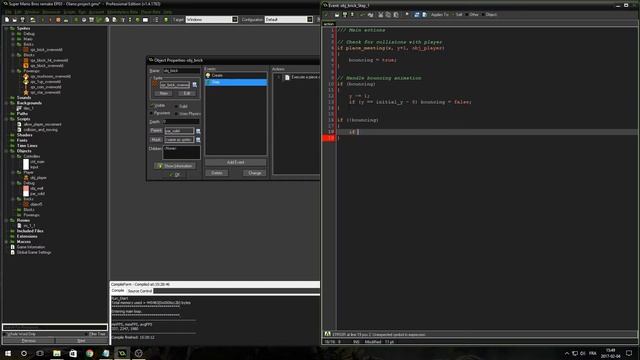Viewport: 640px width, 360px height.
Task: Click the cut scissors icon in code editor
Action: [380, 15]
